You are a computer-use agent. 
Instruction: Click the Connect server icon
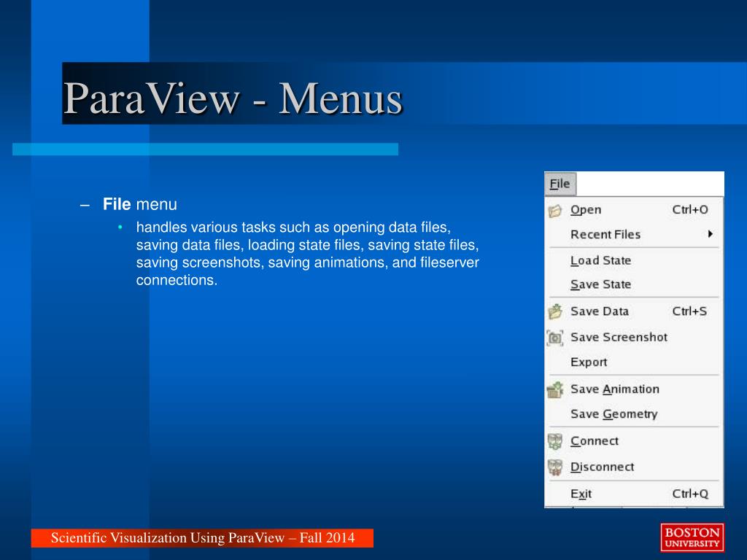click(555, 441)
